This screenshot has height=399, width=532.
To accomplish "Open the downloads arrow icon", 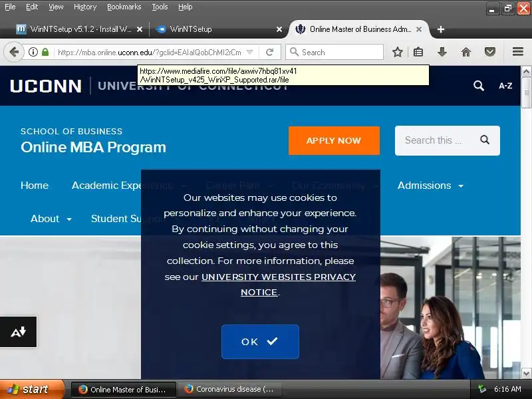I will [x=442, y=52].
